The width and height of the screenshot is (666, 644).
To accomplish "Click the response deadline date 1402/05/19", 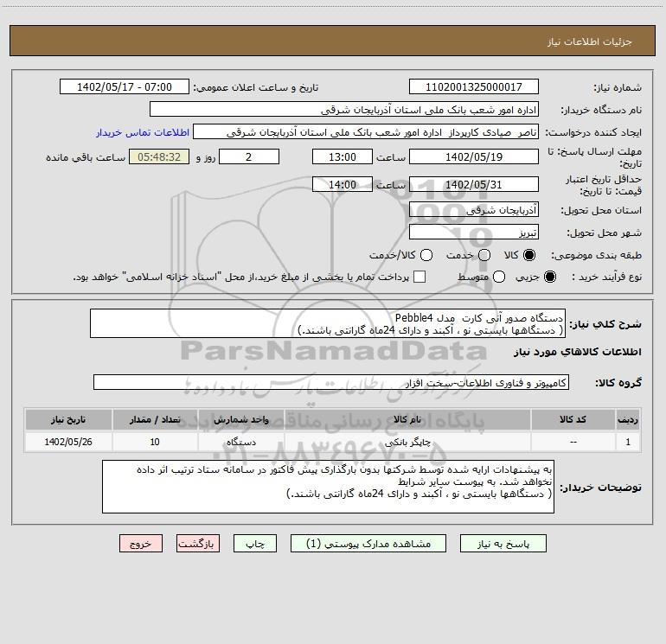I will click(474, 156).
